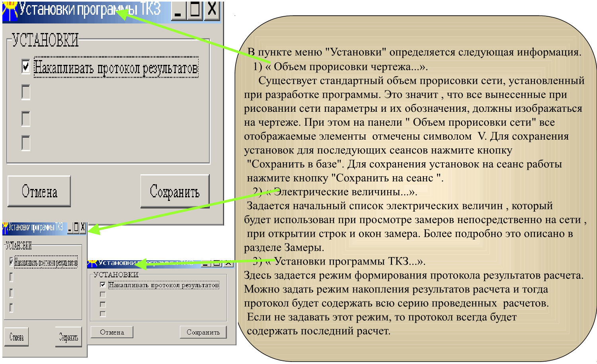Click the sun icon of the bottom-right Установки dialog
Image resolution: width=597 pixels, height=364 pixels.
click(92, 263)
